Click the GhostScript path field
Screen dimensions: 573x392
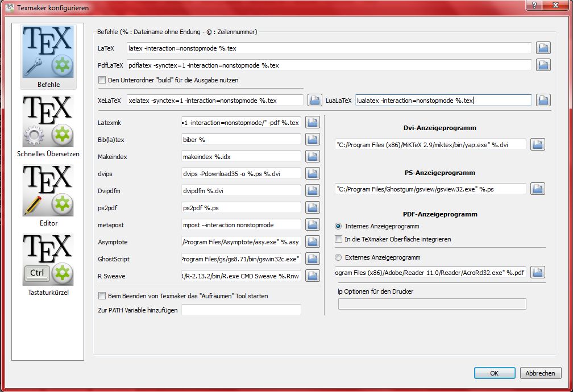(x=241, y=258)
